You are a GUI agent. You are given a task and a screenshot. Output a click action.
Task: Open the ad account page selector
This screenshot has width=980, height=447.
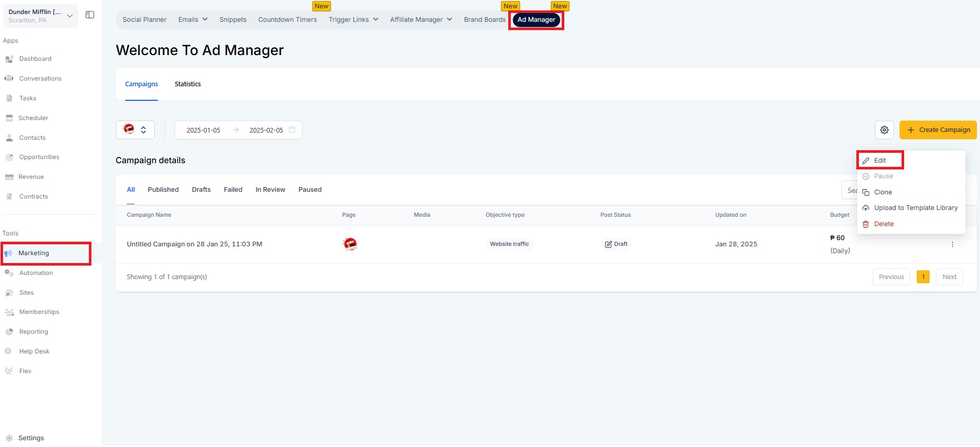[135, 130]
